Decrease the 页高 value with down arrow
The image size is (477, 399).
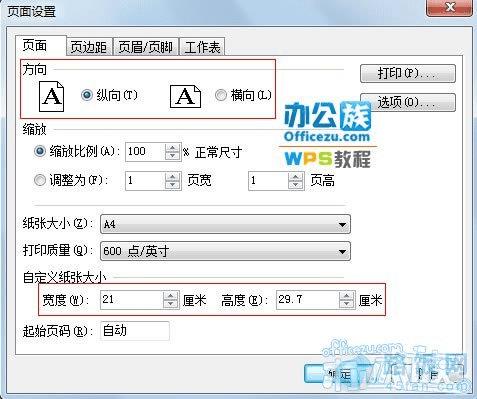[296, 185]
